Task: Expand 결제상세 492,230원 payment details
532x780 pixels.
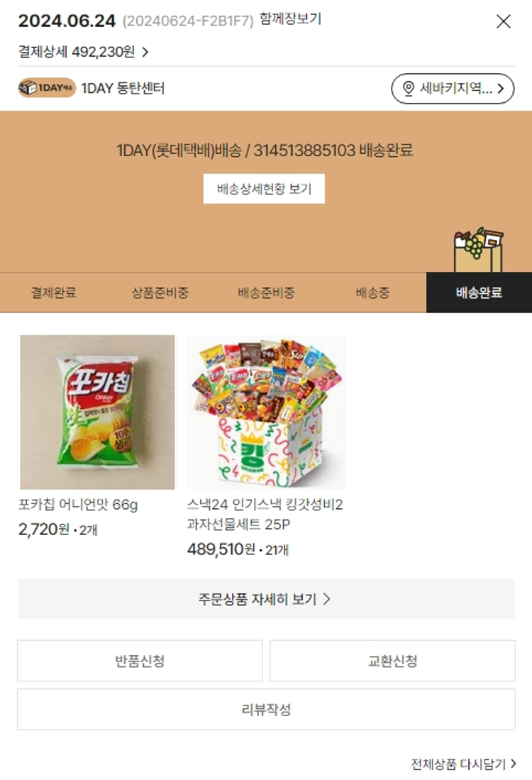Action: [x=84, y=52]
